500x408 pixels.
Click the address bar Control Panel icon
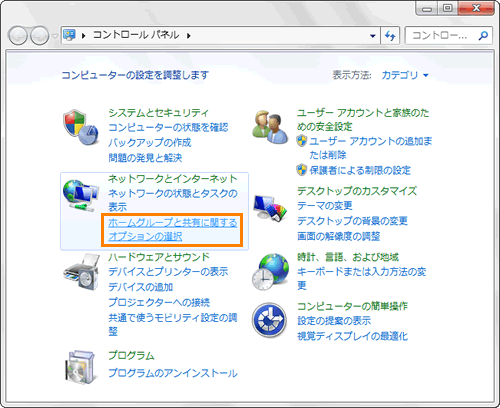pyautogui.click(x=69, y=35)
